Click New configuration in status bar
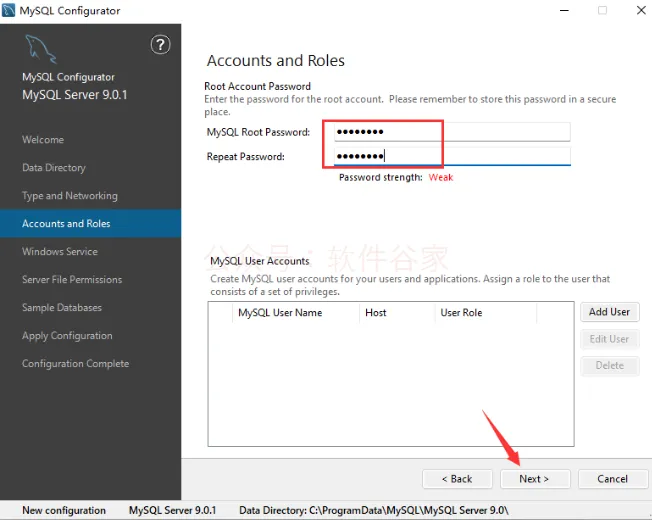The height and width of the screenshot is (520, 652). (64, 510)
